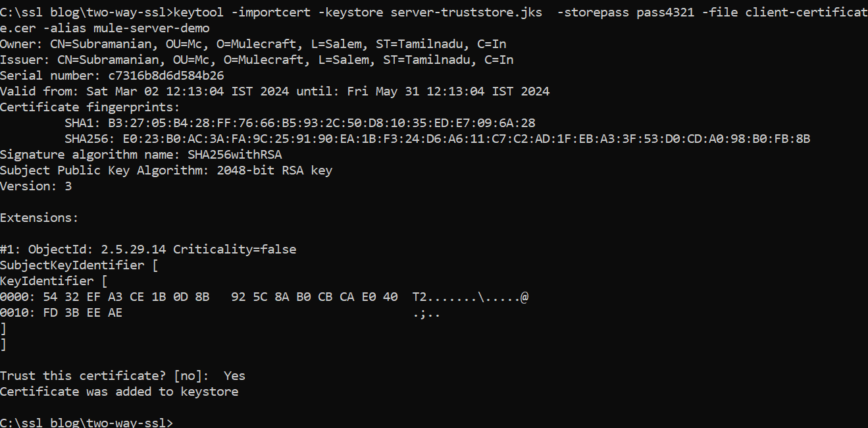
Task: Click the final command prompt line
Action: point(87,422)
